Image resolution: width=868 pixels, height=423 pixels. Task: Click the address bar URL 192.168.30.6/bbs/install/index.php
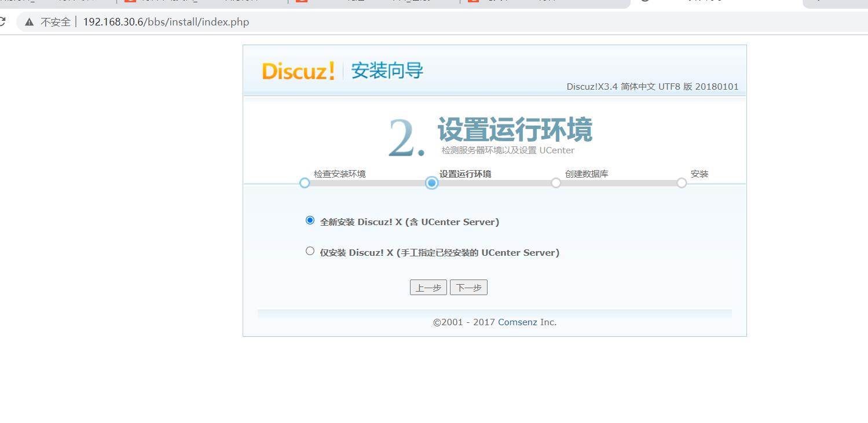tap(166, 23)
